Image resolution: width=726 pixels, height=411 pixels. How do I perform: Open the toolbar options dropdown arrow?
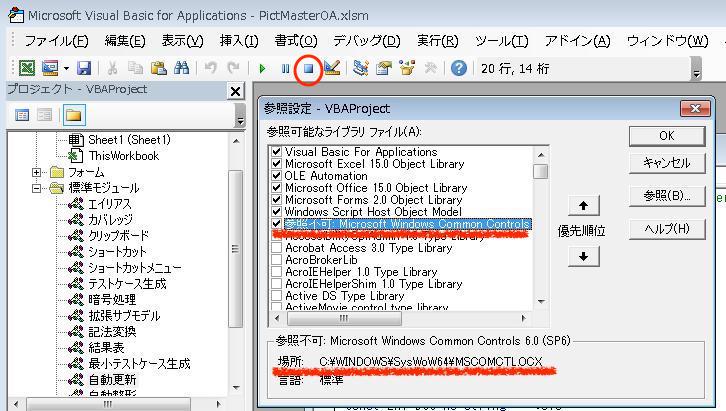(x=696, y=69)
